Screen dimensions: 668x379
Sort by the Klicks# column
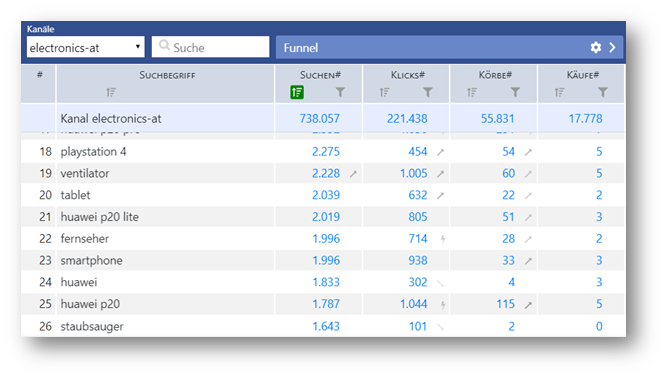click(384, 92)
